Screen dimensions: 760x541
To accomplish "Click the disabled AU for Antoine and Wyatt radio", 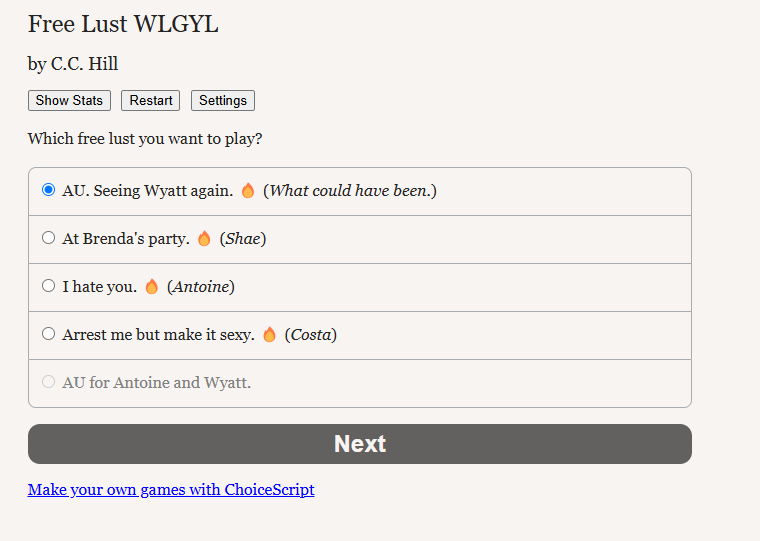I will pos(48,382).
